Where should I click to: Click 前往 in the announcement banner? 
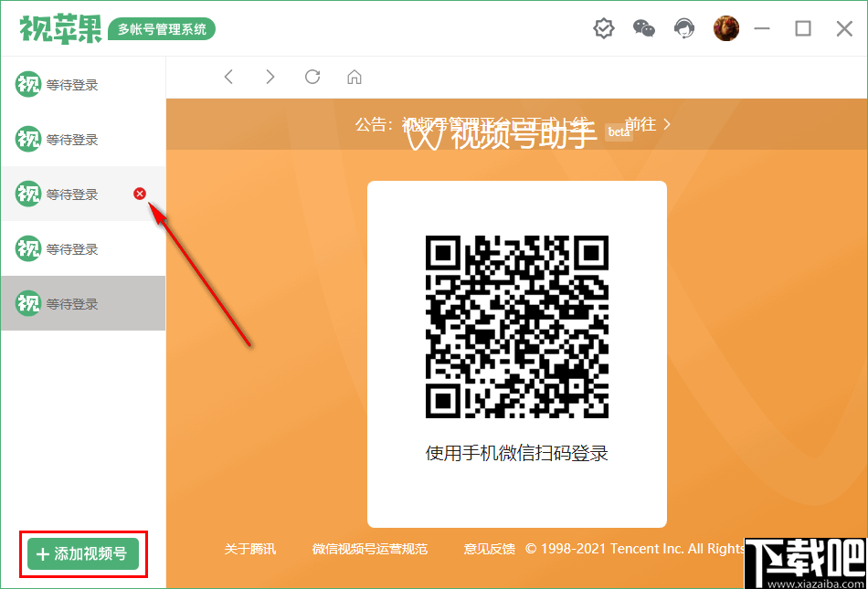pos(640,124)
